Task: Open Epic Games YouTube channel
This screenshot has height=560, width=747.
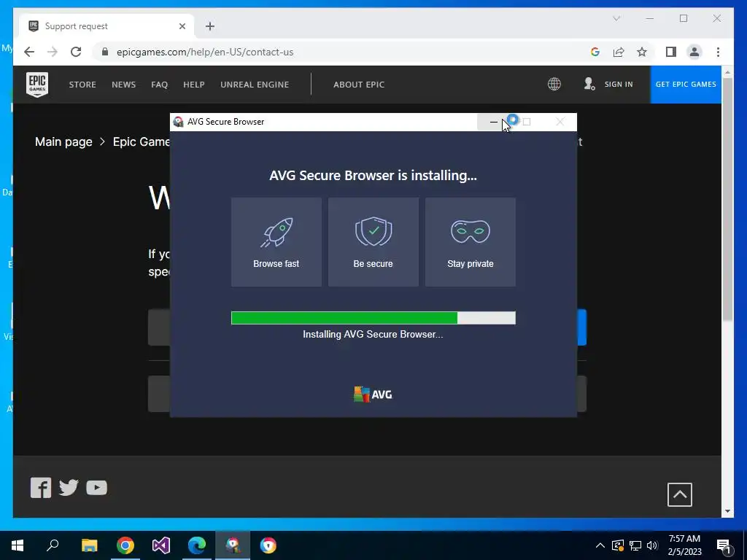Action: [x=97, y=488]
